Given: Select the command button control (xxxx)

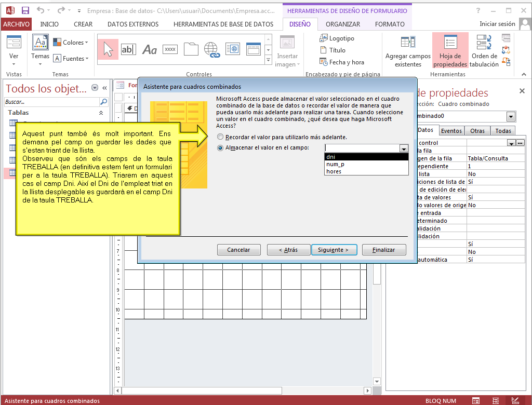Looking at the screenshot, I should tap(170, 49).
